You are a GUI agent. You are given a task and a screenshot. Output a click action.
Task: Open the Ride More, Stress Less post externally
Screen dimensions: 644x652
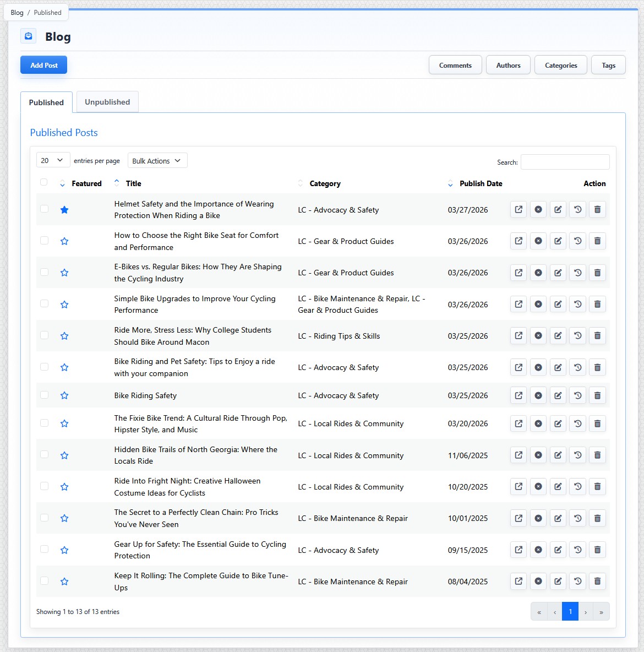click(x=519, y=335)
